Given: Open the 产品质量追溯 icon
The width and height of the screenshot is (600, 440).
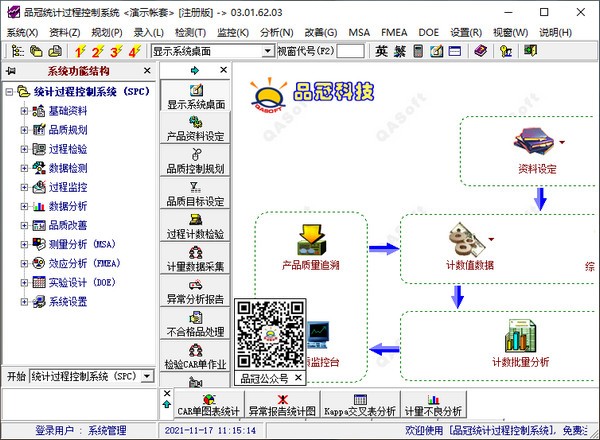Looking at the screenshot, I should 310,240.
